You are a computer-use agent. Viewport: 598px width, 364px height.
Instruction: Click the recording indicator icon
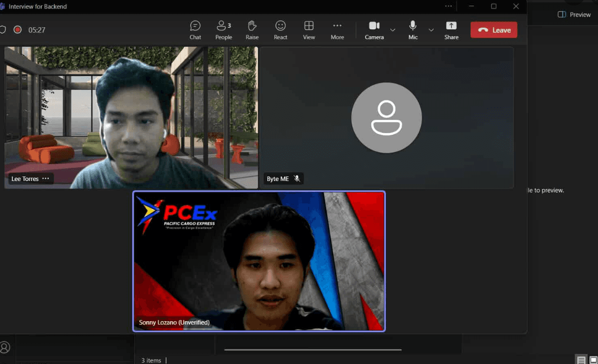point(17,30)
